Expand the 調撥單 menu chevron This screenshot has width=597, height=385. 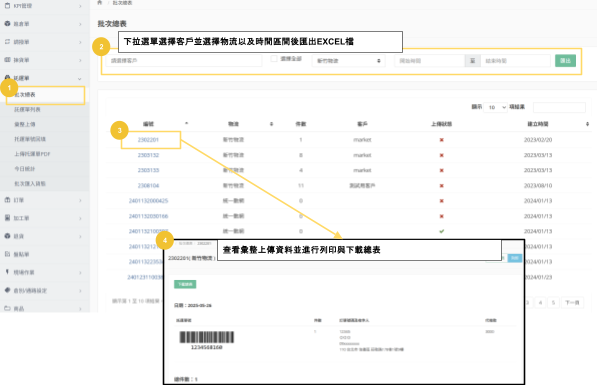pyautogui.click(x=80, y=42)
